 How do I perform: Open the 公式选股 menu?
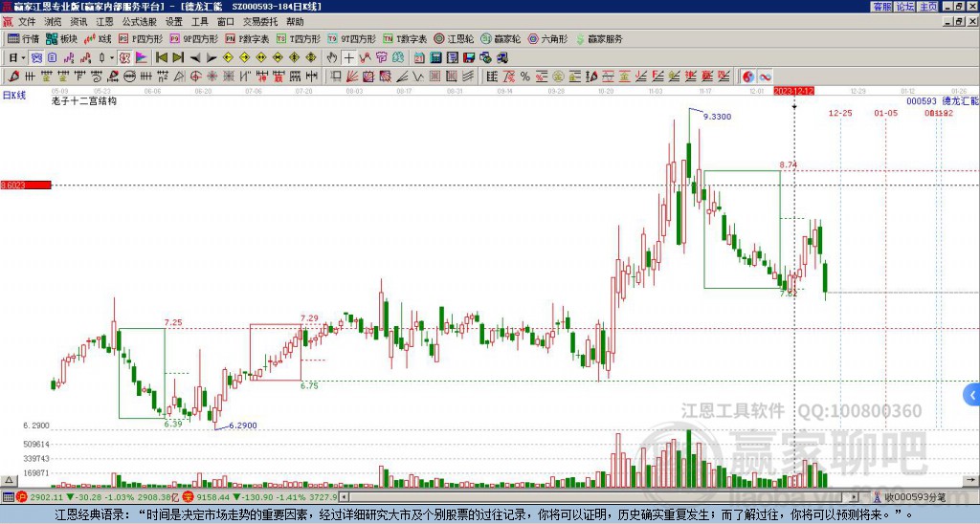click(140, 22)
